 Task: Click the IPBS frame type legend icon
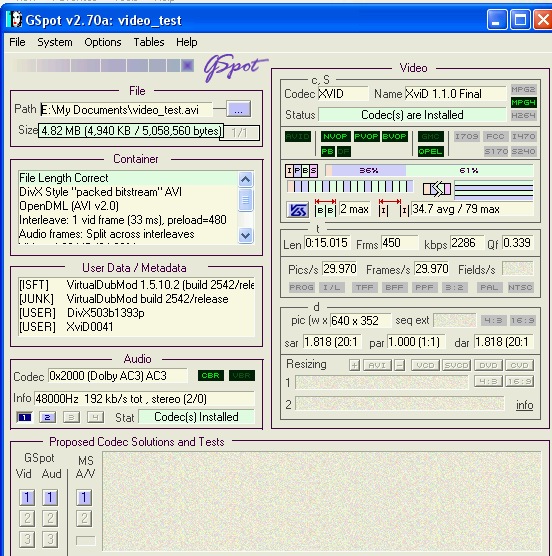[x=301, y=171]
